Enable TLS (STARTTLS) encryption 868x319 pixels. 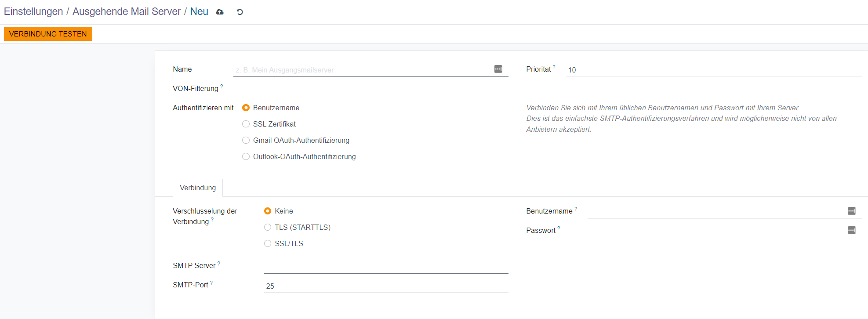268,227
